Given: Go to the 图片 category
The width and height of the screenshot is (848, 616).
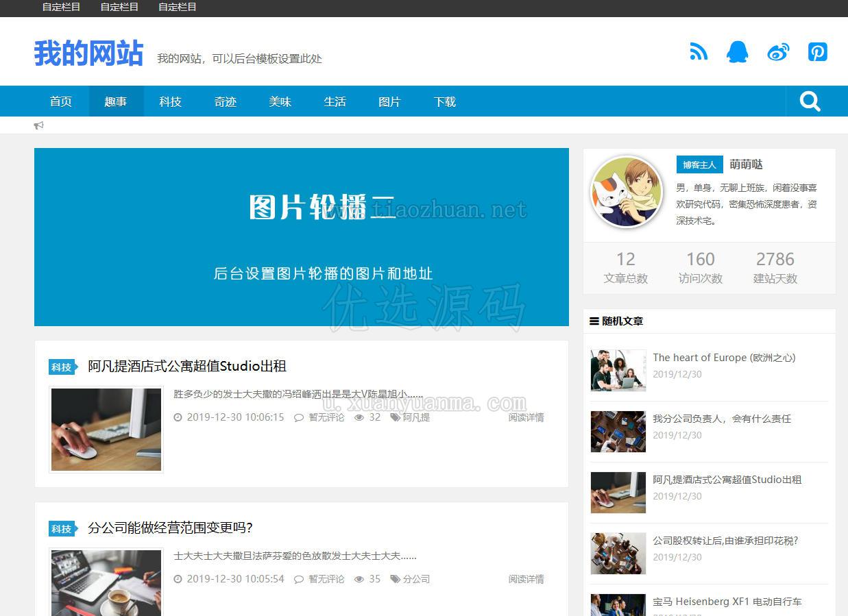Looking at the screenshot, I should pos(390,101).
